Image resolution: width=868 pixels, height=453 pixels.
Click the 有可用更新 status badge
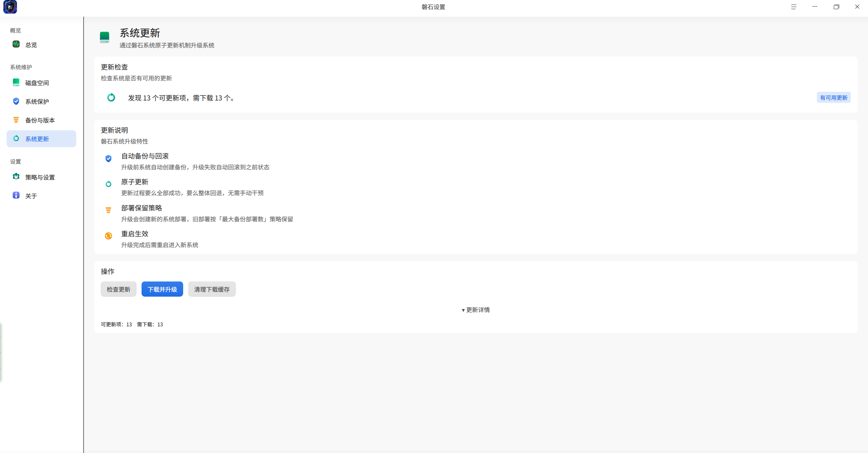(x=834, y=97)
